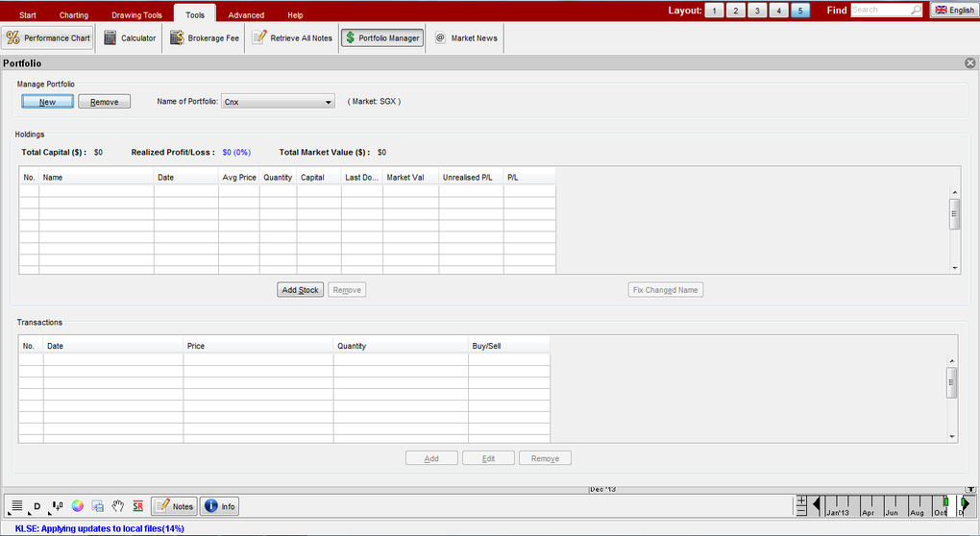Open the Calculator tool
The image size is (980, 536).
click(x=130, y=38)
